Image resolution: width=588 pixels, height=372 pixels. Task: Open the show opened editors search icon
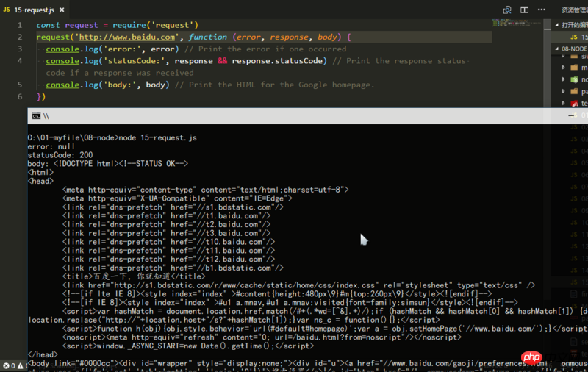pos(507,10)
